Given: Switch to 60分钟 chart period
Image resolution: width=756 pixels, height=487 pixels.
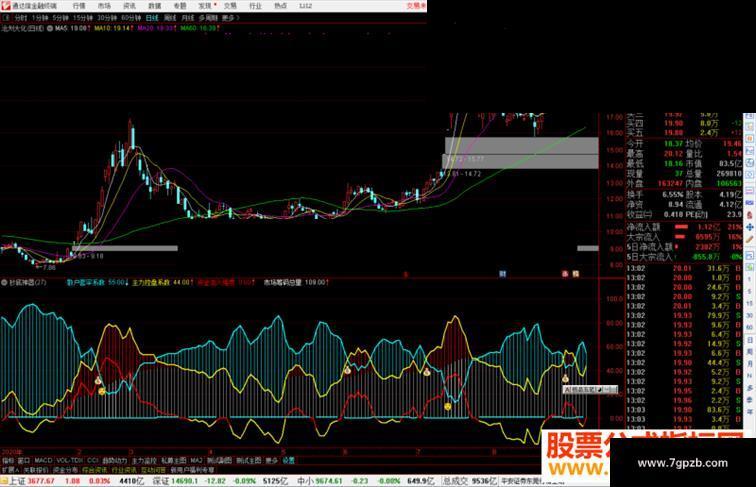Looking at the screenshot, I should click(131, 18).
